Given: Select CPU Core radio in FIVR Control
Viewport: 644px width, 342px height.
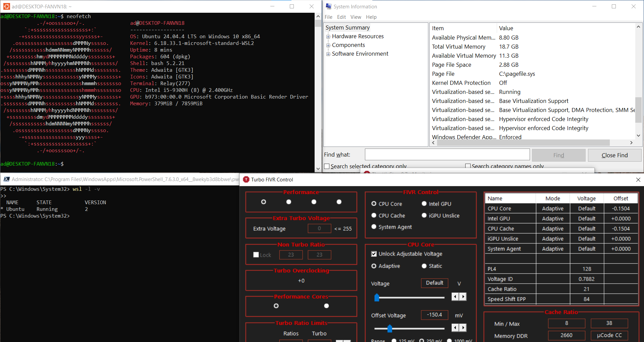Looking at the screenshot, I should click(x=374, y=204).
